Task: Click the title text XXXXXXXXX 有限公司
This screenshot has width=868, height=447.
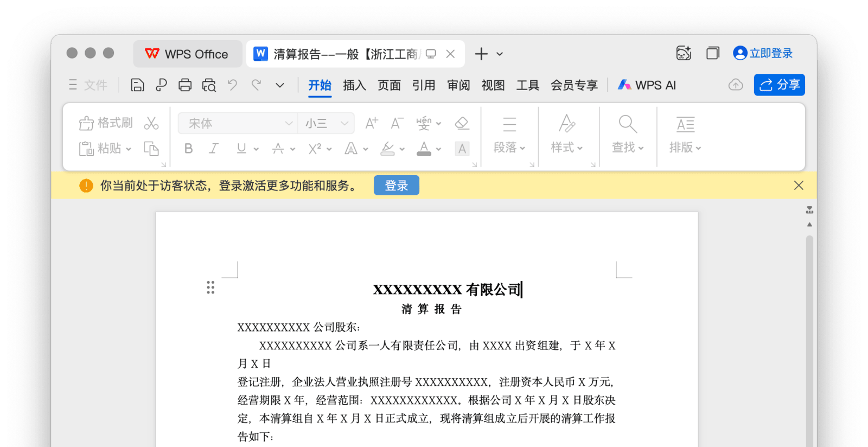Action: tap(448, 290)
